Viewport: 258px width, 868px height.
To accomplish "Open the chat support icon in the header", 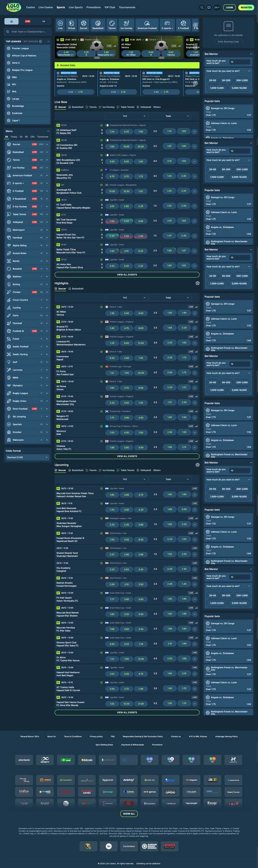I will [x=209, y=7].
